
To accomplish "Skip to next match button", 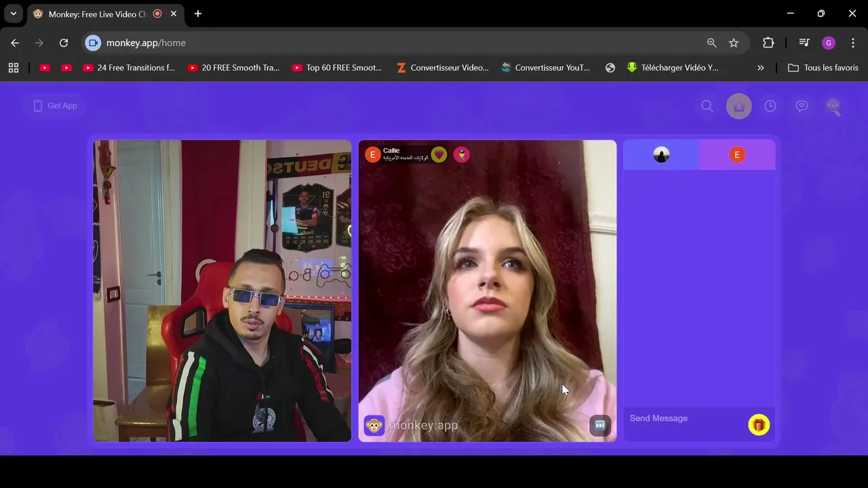I will [x=600, y=425].
